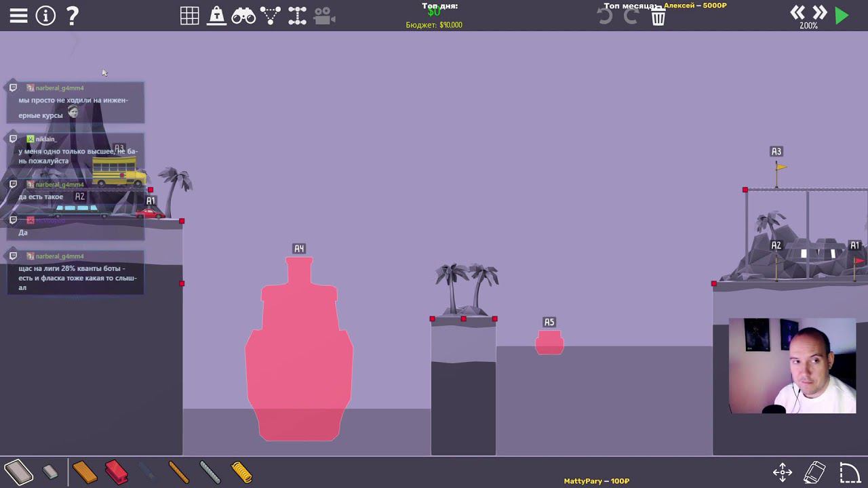Screen dimensions: 868x488
Task: Redo the action arrow
Action: [631, 16]
